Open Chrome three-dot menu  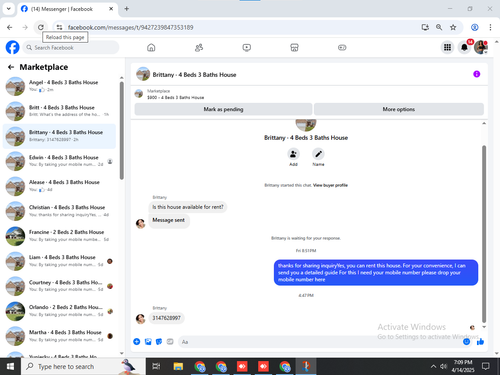tap(490, 27)
